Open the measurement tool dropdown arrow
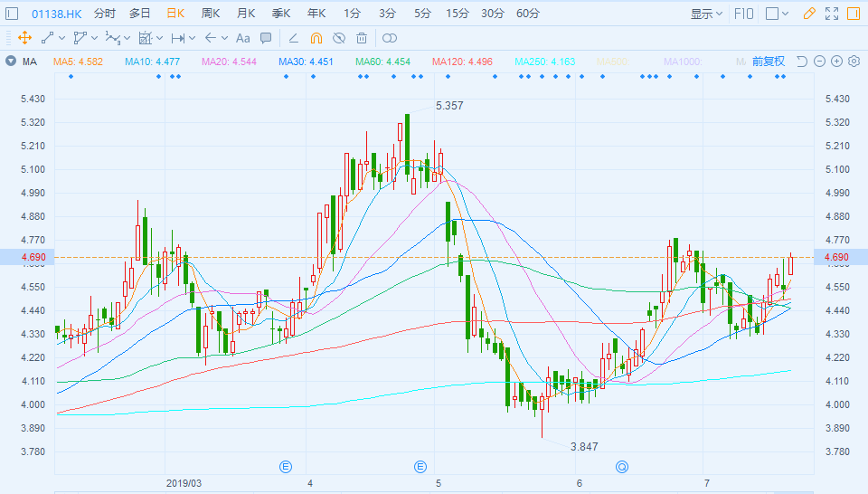 coord(160,38)
